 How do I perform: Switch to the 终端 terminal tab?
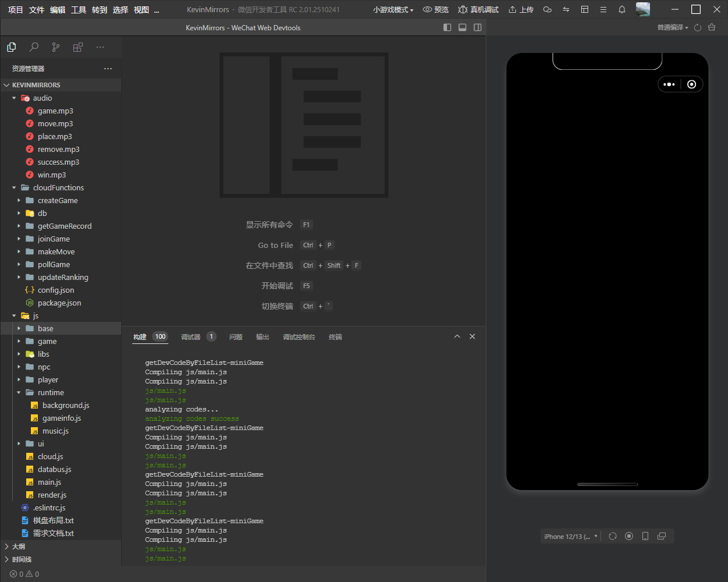[x=335, y=336]
